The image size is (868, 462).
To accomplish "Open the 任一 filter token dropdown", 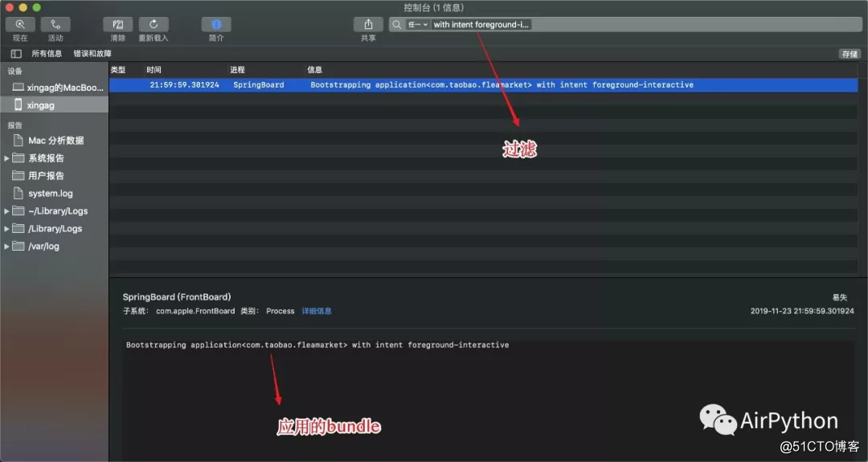I will coord(418,24).
